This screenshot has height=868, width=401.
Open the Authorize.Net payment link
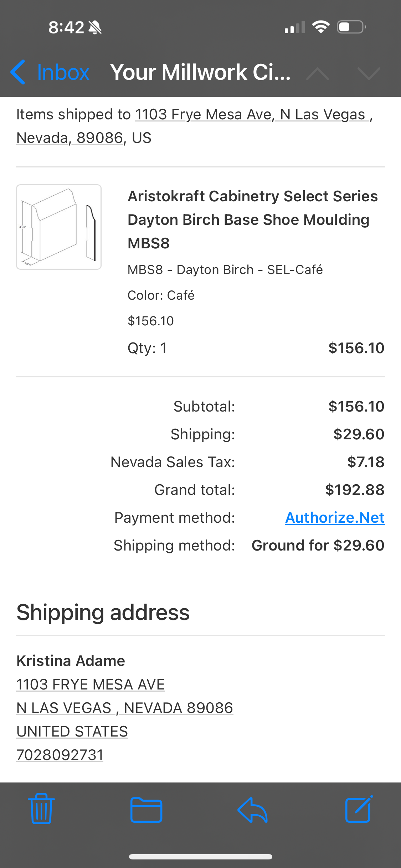[335, 517]
